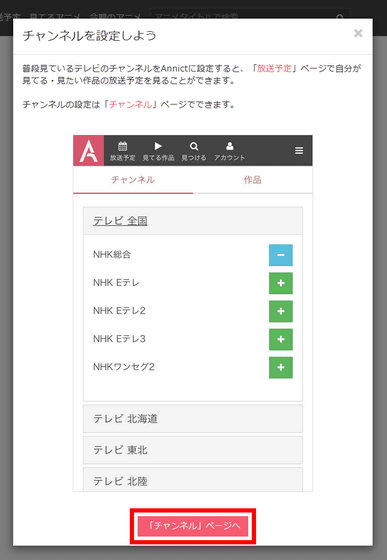
Task: Click the NHK Eテレ channel name
Action: pos(116,283)
